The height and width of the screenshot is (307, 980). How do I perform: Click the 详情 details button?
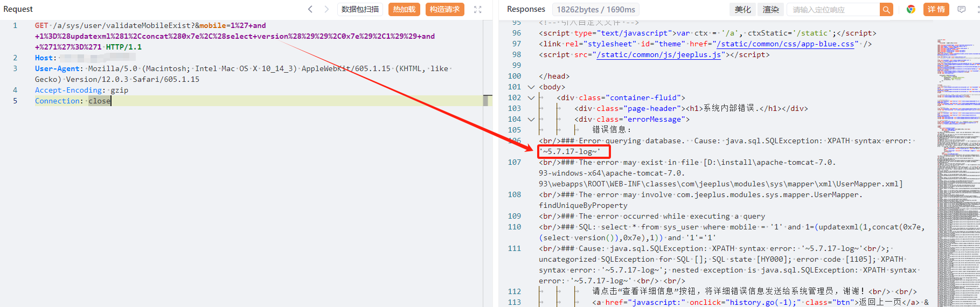pyautogui.click(x=936, y=9)
